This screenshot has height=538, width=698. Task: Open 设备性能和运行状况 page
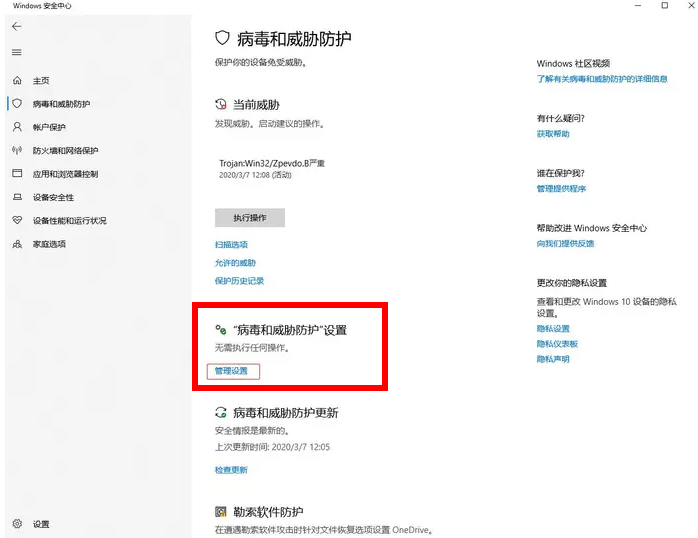tap(69, 221)
